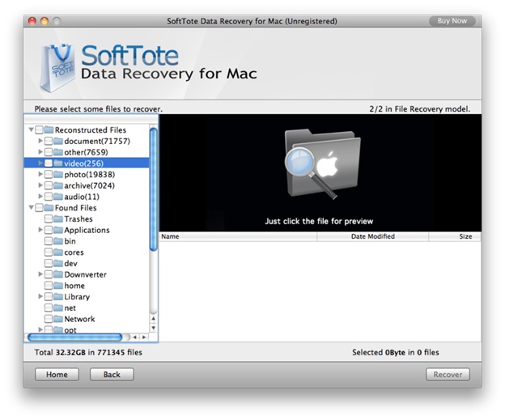
Task: Click the Recover button
Action: 448,374
